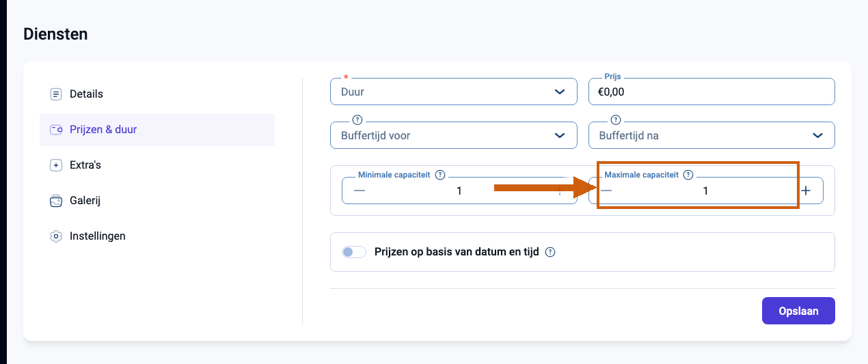Viewport: 868px width, 364px height.
Task: Open the Duur dropdown
Action: pos(454,92)
